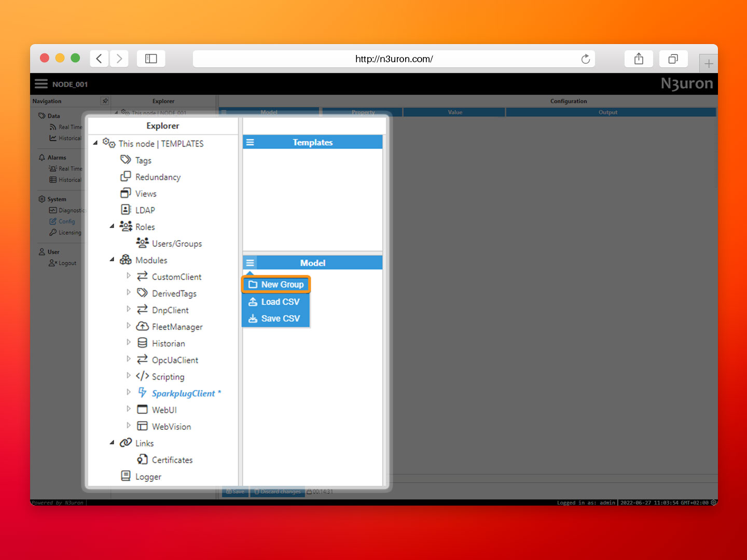Click the FleetManager cloud icon

pyautogui.click(x=142, y=326)
